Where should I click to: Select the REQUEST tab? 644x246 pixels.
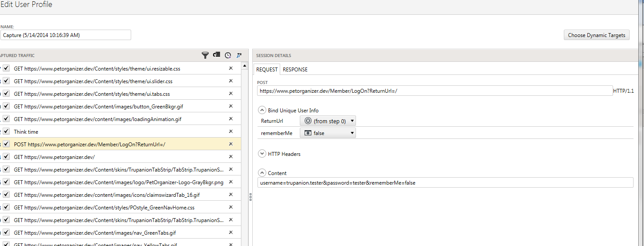(267, 70)
